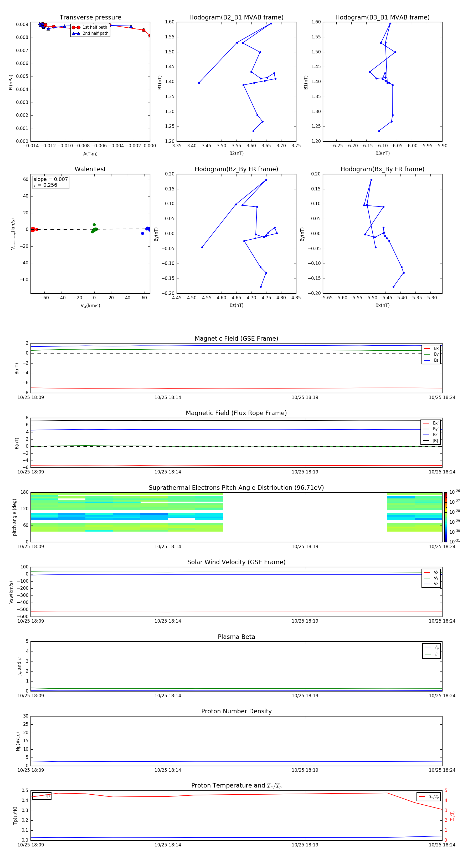Click the 'Hodogram(Bz_By FR frame)' title
The image size is (473, 868).
click(x=236, y=169)
